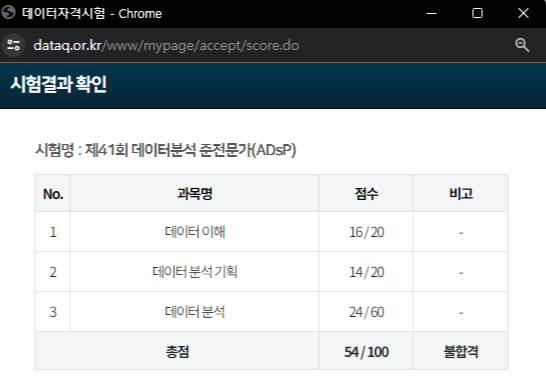
Task: Click the '총점' total label
Action: (177, 351)
